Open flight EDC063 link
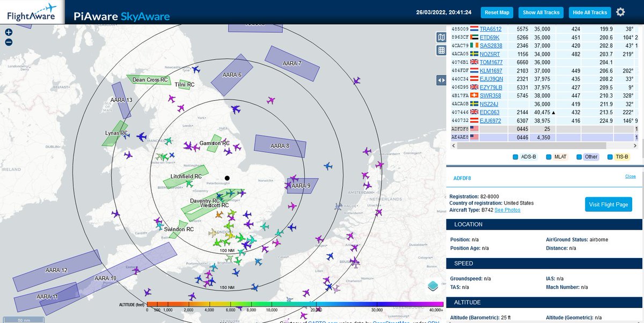Viewport: 644px width, 323px height. point(489,112)
